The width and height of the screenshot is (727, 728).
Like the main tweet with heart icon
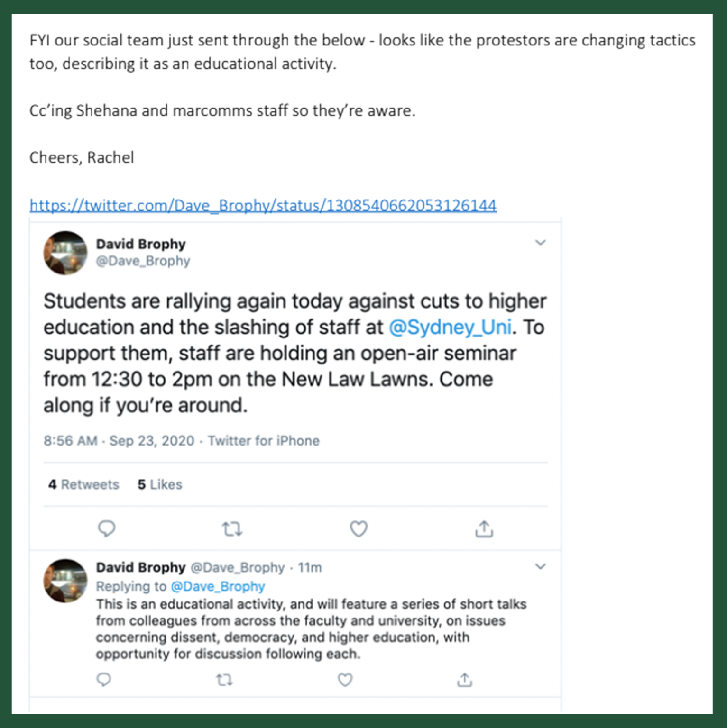click(359, 529)
